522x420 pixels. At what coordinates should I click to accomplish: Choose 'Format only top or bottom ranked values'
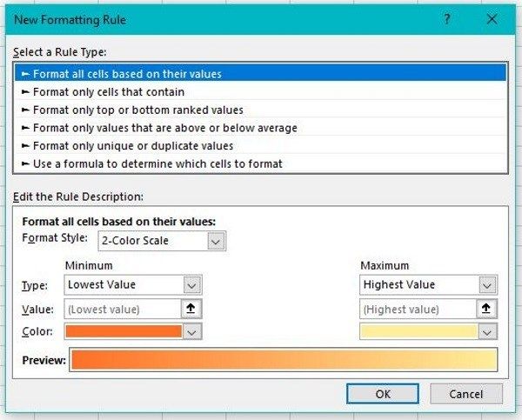(260, 110)
